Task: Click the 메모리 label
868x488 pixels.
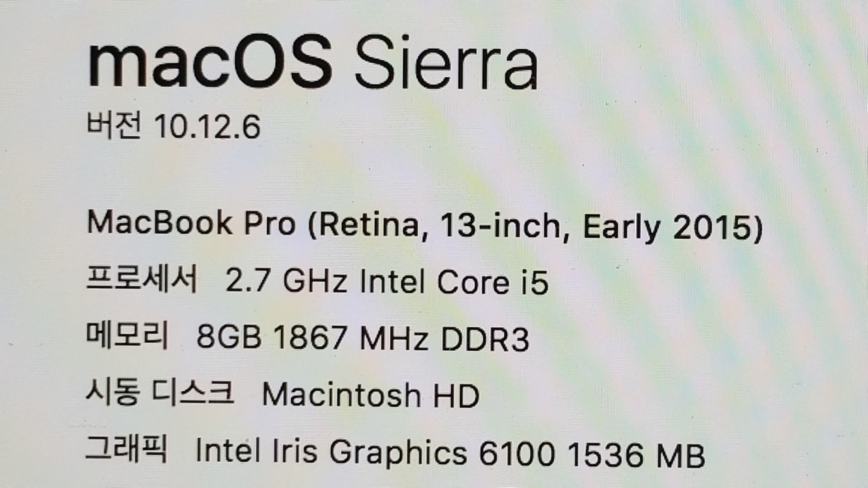Action: coord(127,335)
